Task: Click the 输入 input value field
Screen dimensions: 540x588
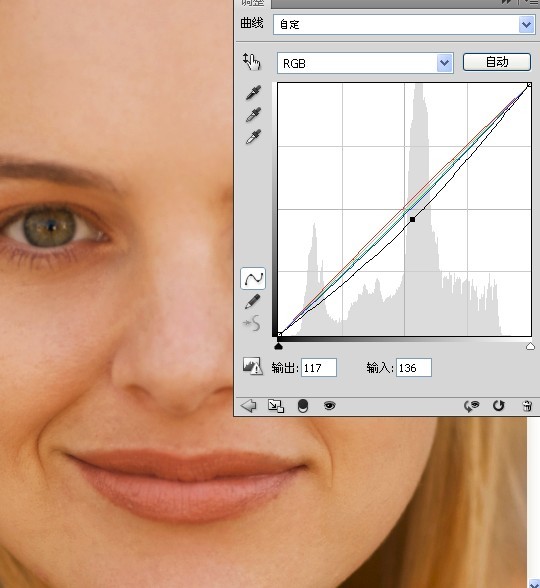Action: [414, 368]
